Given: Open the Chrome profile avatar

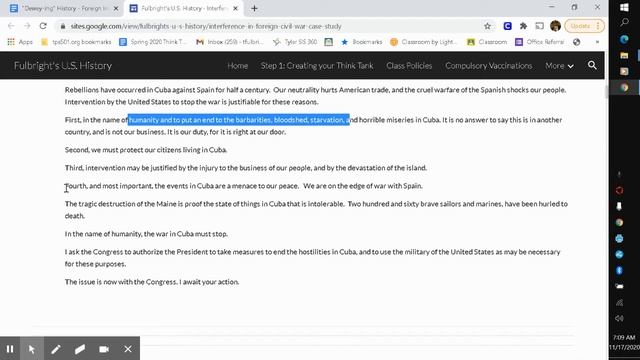Looking at the screenshot, I should pos(555,26).
